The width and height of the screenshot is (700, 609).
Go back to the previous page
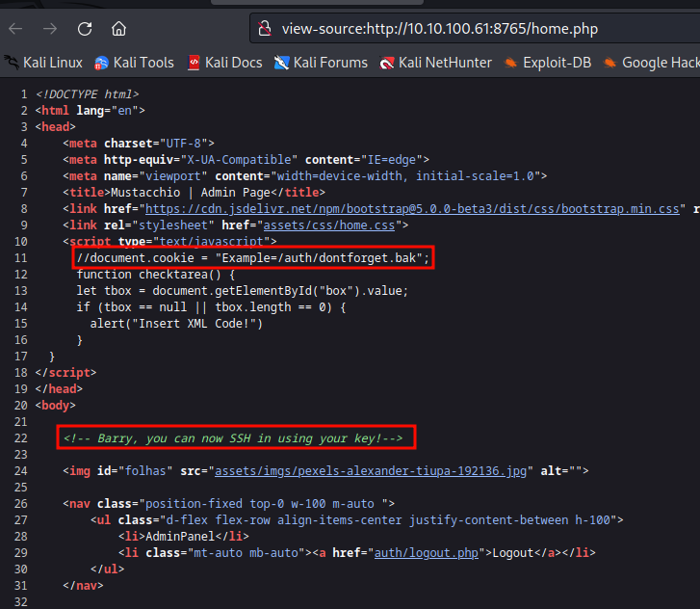tap(15, 29)
